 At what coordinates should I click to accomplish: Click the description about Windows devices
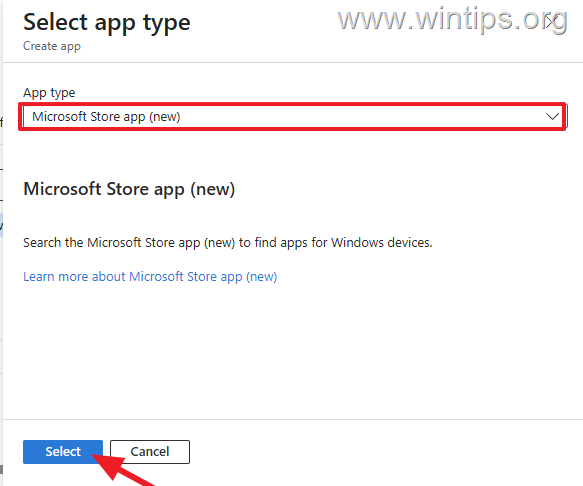[x=228, y=243]
